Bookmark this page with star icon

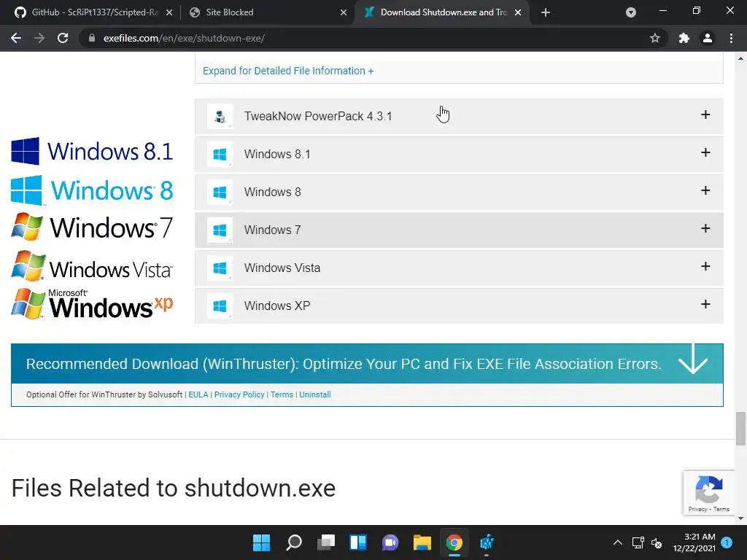coord(655,38)
